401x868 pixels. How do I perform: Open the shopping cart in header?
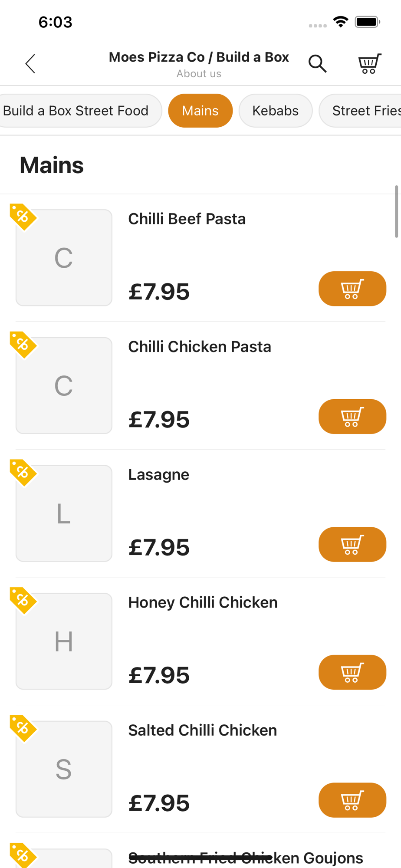point(369,64)
